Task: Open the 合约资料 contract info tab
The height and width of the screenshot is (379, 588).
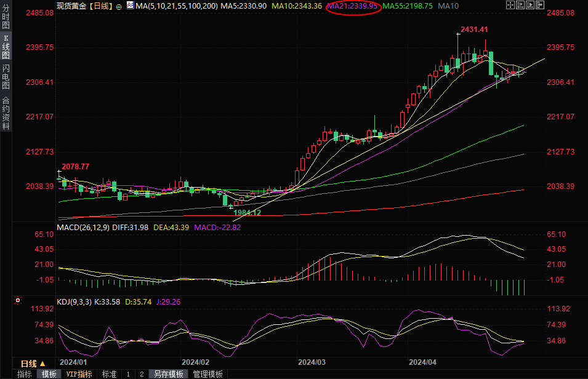Action: pos(6,113)
